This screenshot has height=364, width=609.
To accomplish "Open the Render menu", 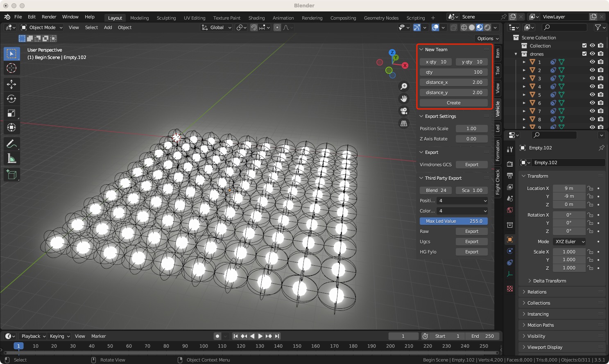I will pos(49,17).
